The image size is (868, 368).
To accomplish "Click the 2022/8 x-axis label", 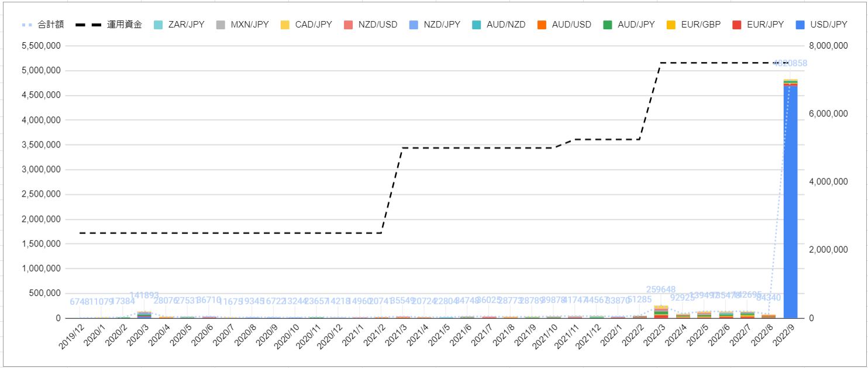I will pos(762,336).
